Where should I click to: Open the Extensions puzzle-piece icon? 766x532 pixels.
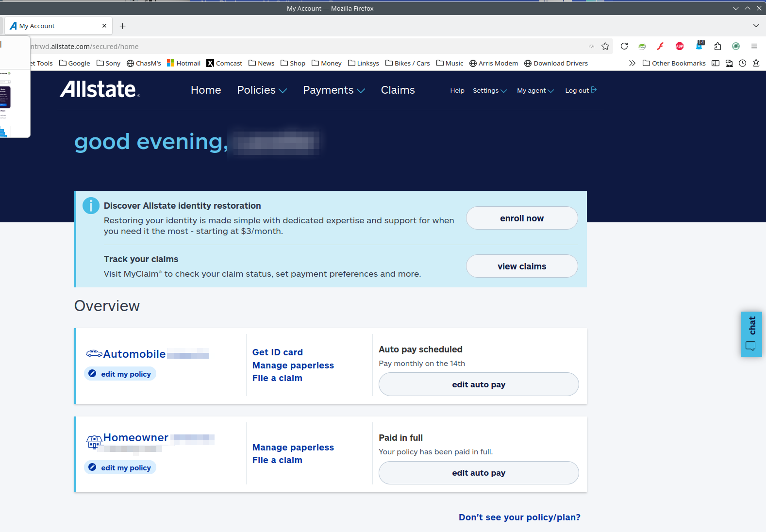tap(717, 46)
